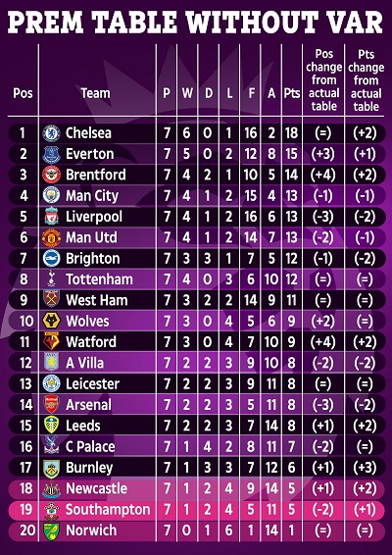Click the Everton club badge
The height and width of the screenshot is (555, 392).
click(x=51, y=154)
